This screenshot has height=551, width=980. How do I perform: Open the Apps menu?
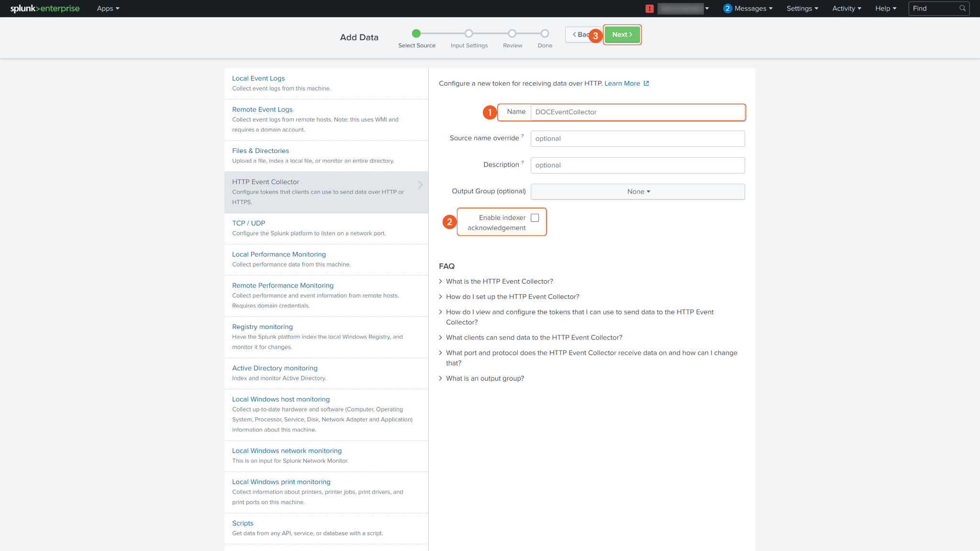pos(108,9)
